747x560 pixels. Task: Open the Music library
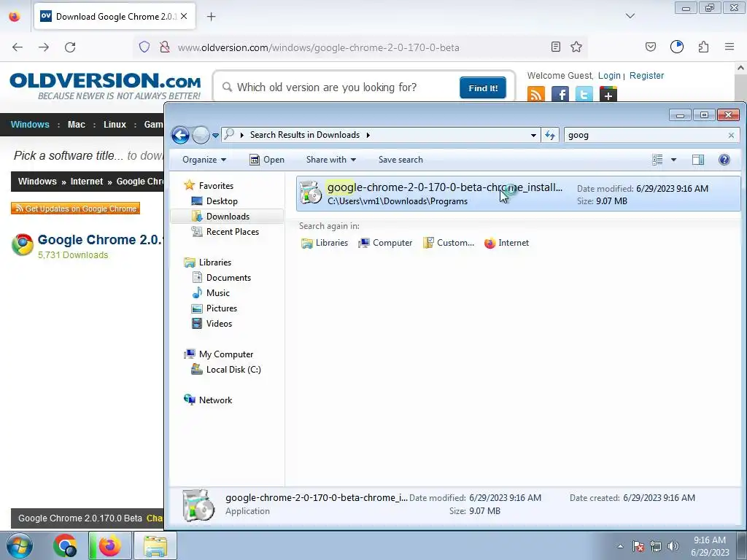click(x=211, y=293)
